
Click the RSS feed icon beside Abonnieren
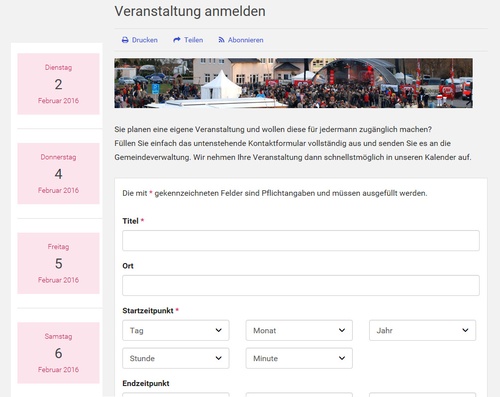221,40
